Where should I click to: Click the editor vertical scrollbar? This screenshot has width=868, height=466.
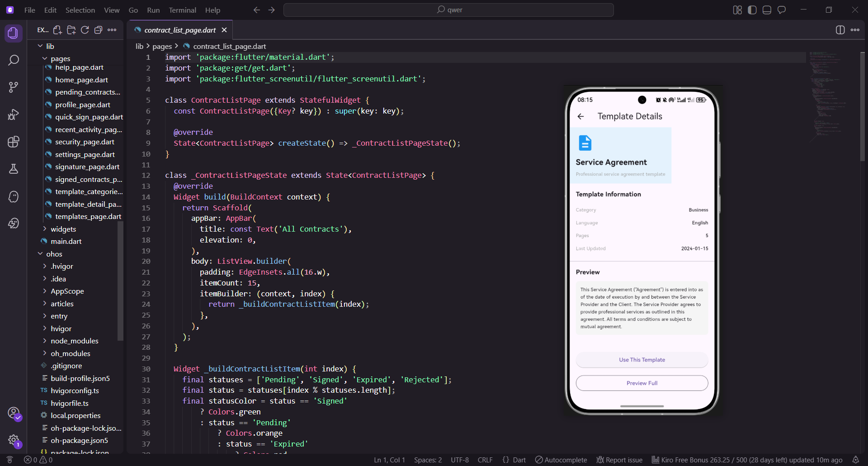(x=863, y=106)
